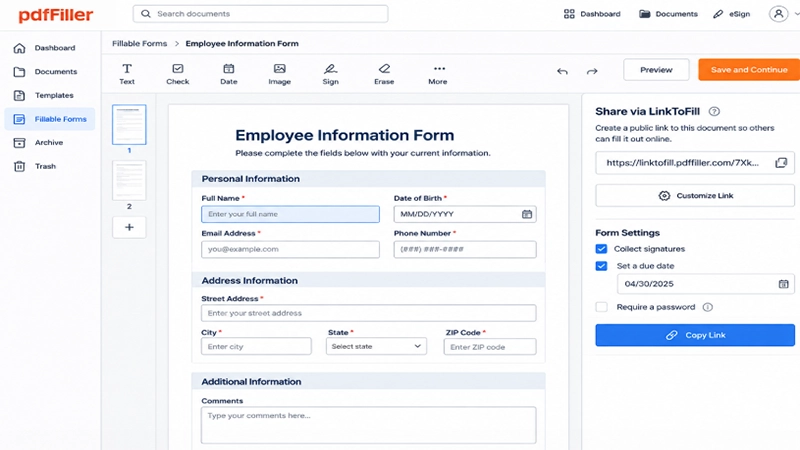This screenshot has height=450, width=800.
Task: Click the due date 04/30/2025 field
Action: point(706,284)
